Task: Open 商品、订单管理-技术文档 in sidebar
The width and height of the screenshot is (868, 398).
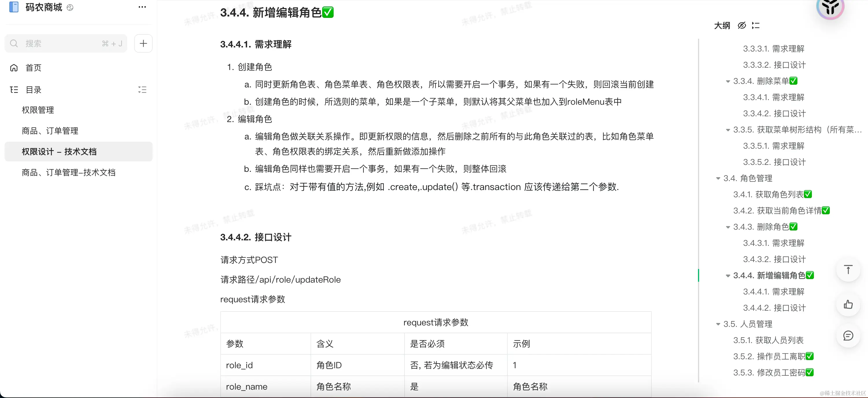Action: [69, 173]
